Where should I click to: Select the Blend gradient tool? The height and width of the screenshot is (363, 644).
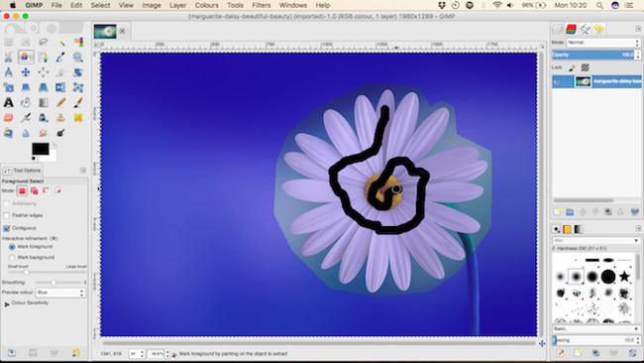[44, 102]
